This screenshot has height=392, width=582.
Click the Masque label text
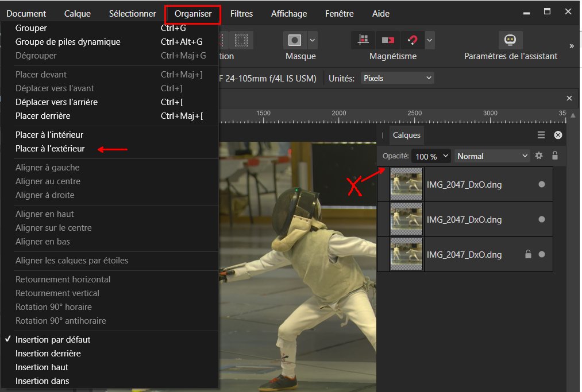click(x=300, y=56)
